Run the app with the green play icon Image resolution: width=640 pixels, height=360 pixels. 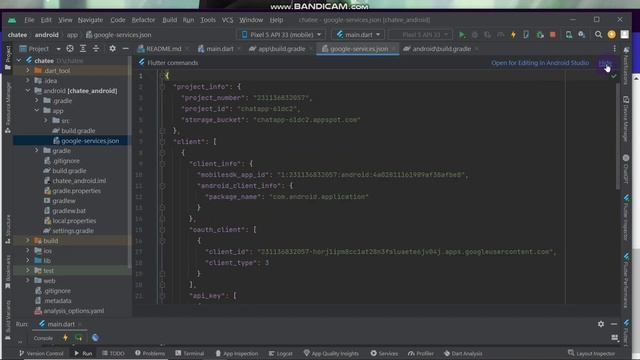click(x=462, y=35)
